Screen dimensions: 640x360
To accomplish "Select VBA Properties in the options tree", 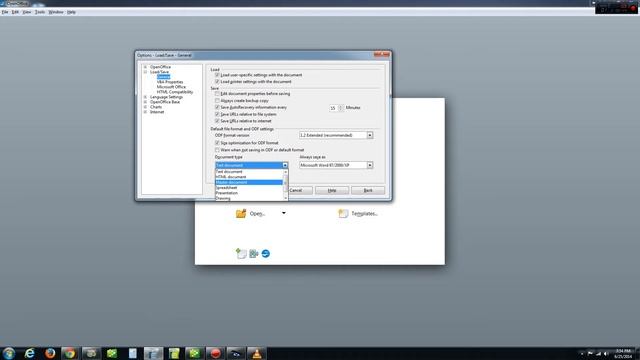I will 170,82.
